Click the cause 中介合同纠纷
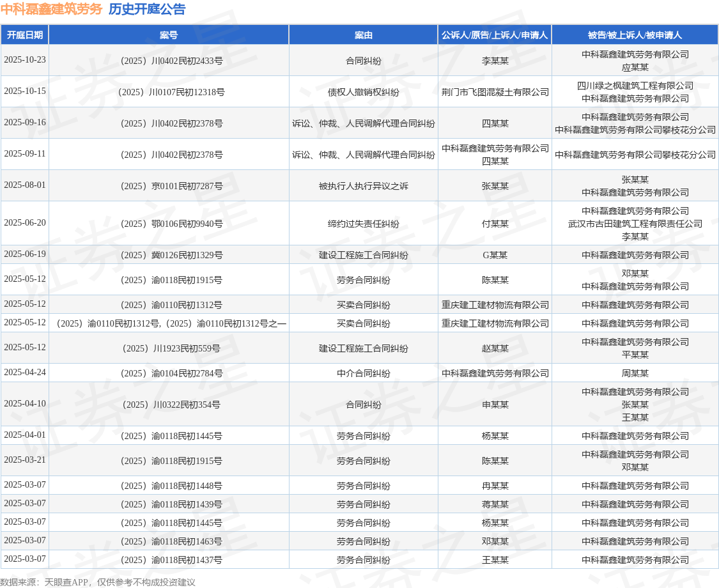This screenshot has height=588, width=719. pyautogui.click(x=363, y=373)
